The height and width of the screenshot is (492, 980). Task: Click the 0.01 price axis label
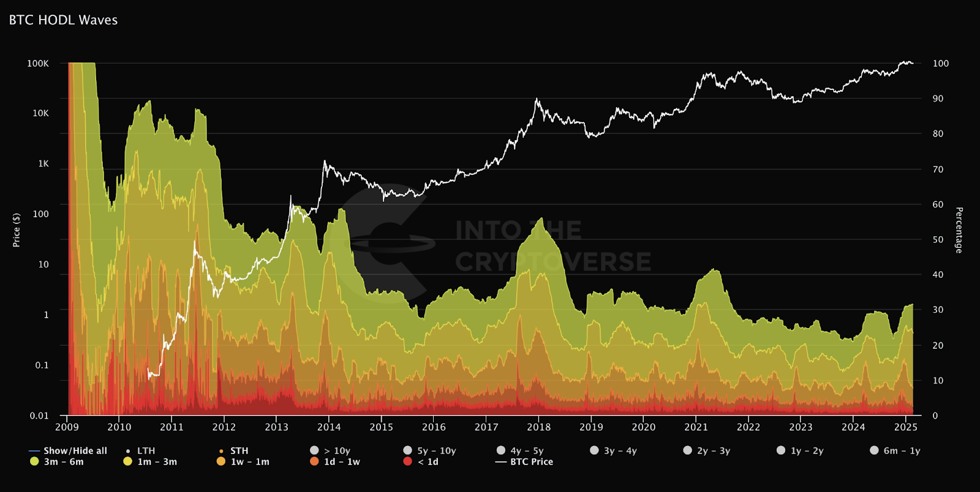click(39, 416)
